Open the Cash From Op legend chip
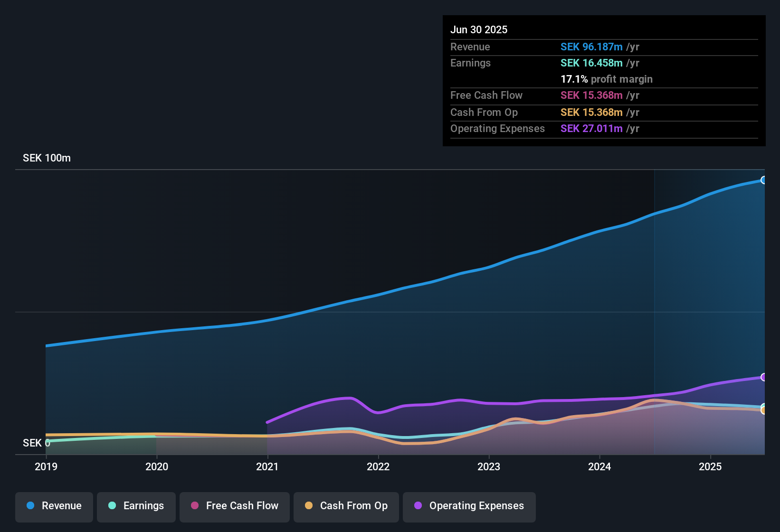The width and height of the screenshot is (780, 532). (x=346, y=506)
